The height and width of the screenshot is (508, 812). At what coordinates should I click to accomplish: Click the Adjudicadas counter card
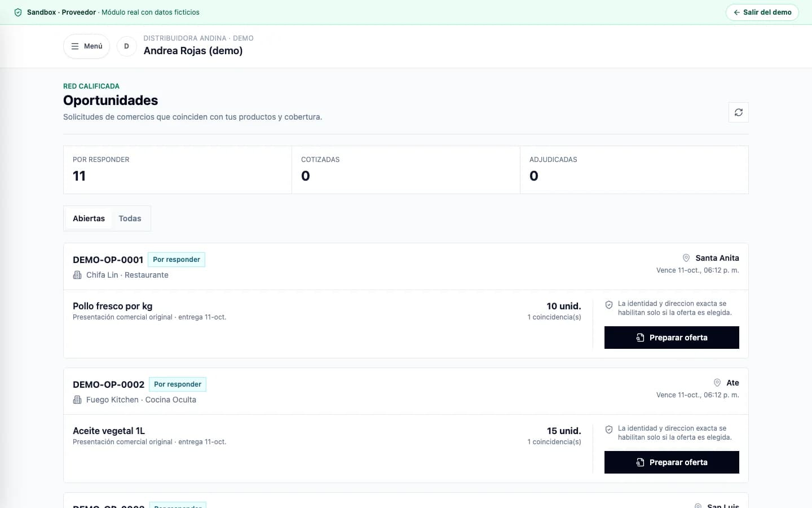[x=634, y=170]
